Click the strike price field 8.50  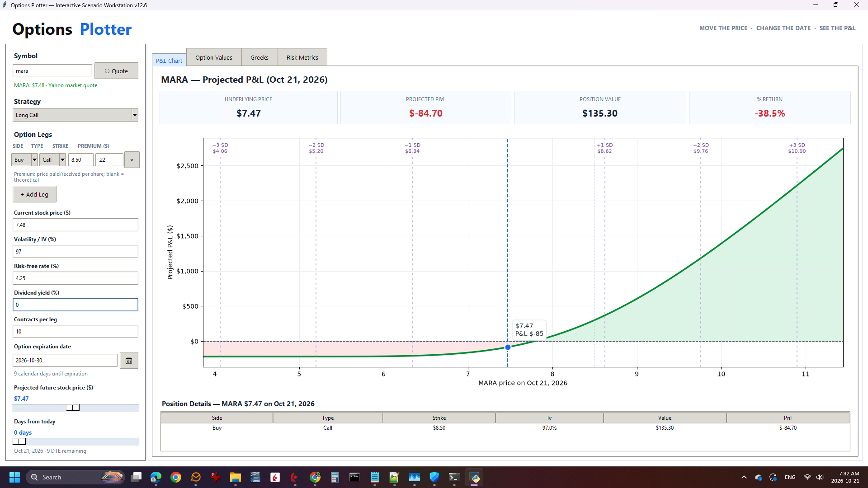click(x=81, y=160)
